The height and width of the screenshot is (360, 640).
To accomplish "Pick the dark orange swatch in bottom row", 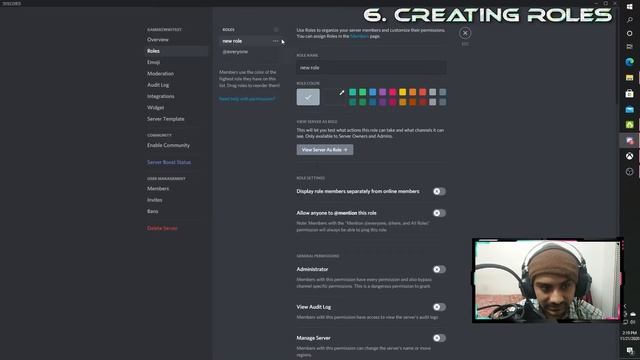I will (x=413, y=102).
